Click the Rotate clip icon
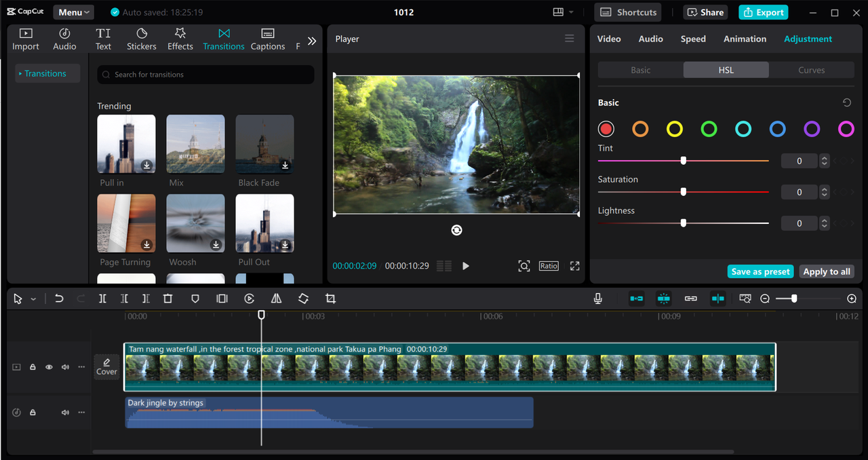The image size is (868, 460). pos(303,299)
